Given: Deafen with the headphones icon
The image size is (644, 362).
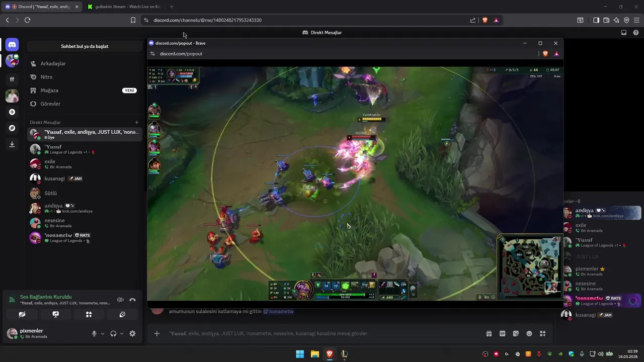Looking at the screenshot, I should click(113, 333).
